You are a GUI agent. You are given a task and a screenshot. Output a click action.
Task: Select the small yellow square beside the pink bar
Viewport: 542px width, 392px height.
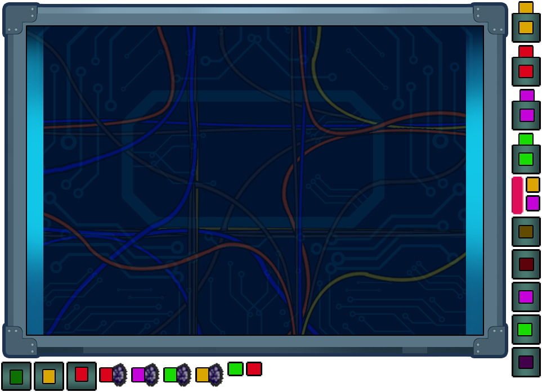tap(533, 185)
